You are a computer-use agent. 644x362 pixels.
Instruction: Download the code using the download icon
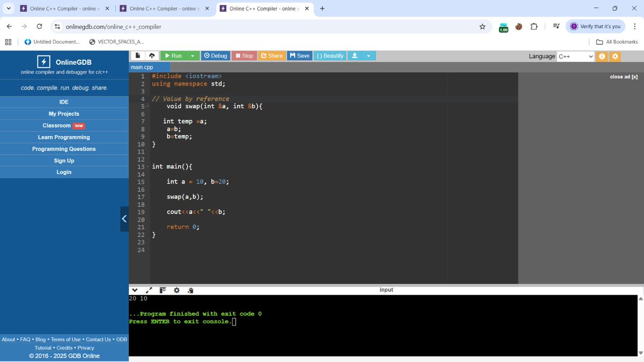[355, 55]
